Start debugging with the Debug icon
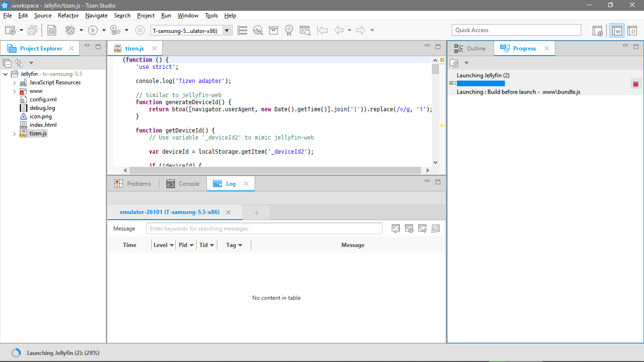This screenshot has width=644, height=362. [x=71, y=30]
